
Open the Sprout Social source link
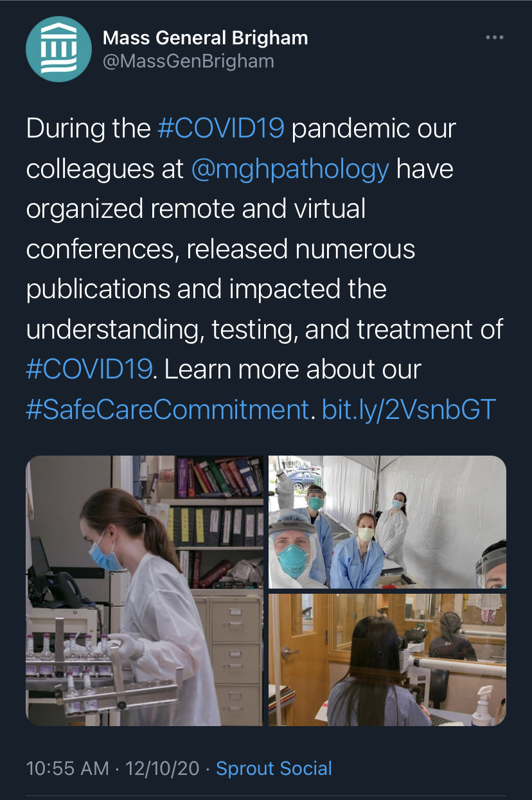coord(274,769)
